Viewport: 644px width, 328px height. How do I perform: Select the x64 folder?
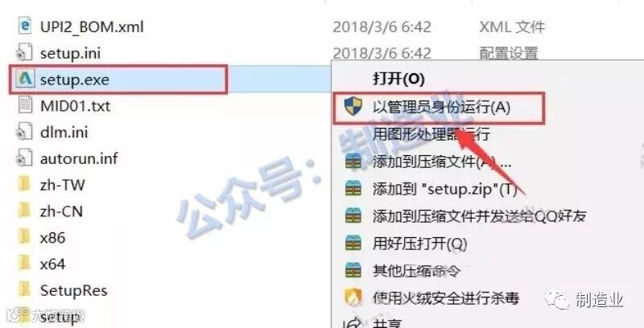coord(41,264)
